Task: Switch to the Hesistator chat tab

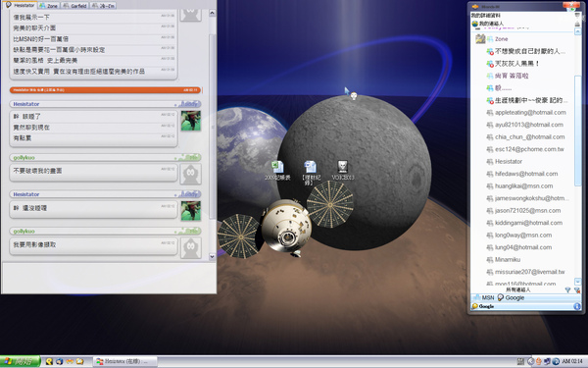Action: pos(20,5)
